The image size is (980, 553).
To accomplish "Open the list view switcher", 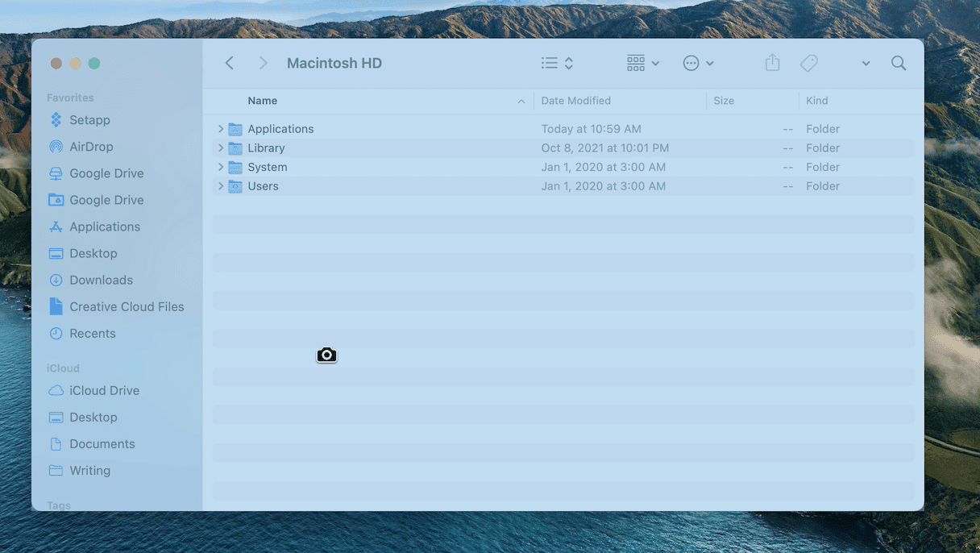I will point(557,63).
